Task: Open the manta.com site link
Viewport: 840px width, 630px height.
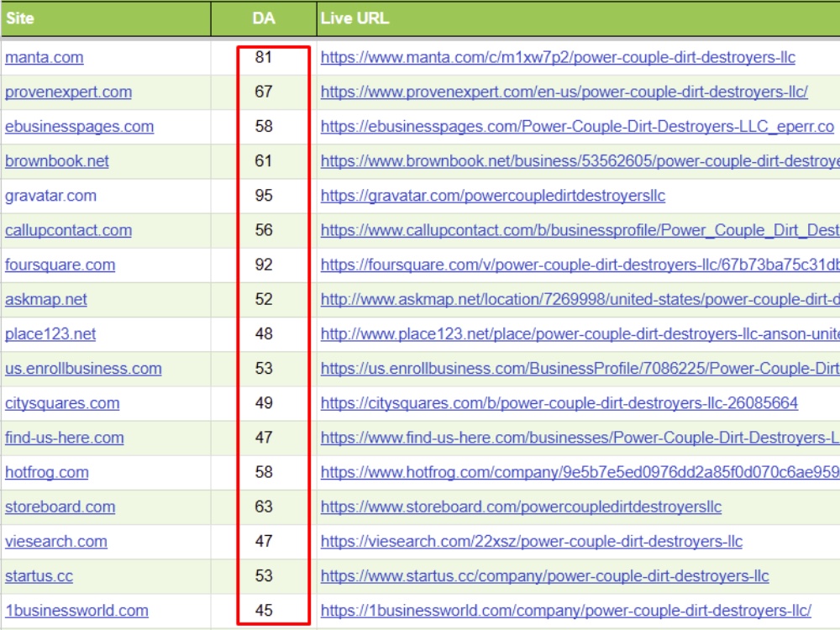Action: coord(45,57)
